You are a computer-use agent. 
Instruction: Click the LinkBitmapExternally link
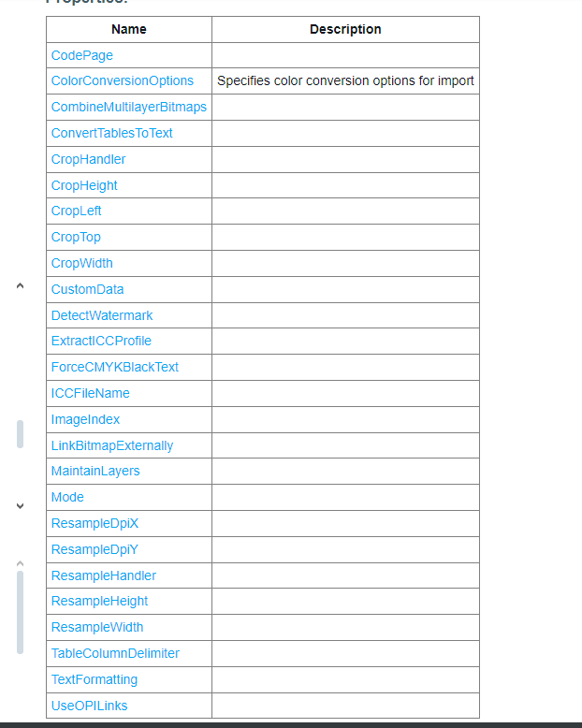click(112, 445)
